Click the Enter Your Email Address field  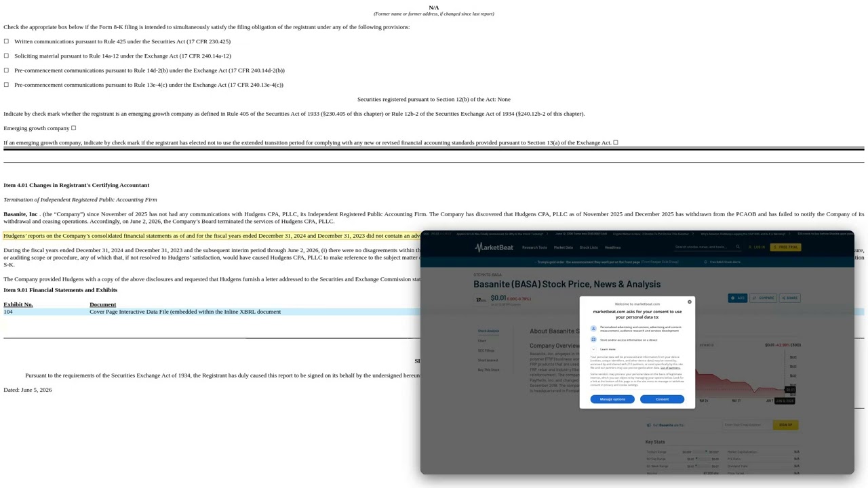pos(747,425)
